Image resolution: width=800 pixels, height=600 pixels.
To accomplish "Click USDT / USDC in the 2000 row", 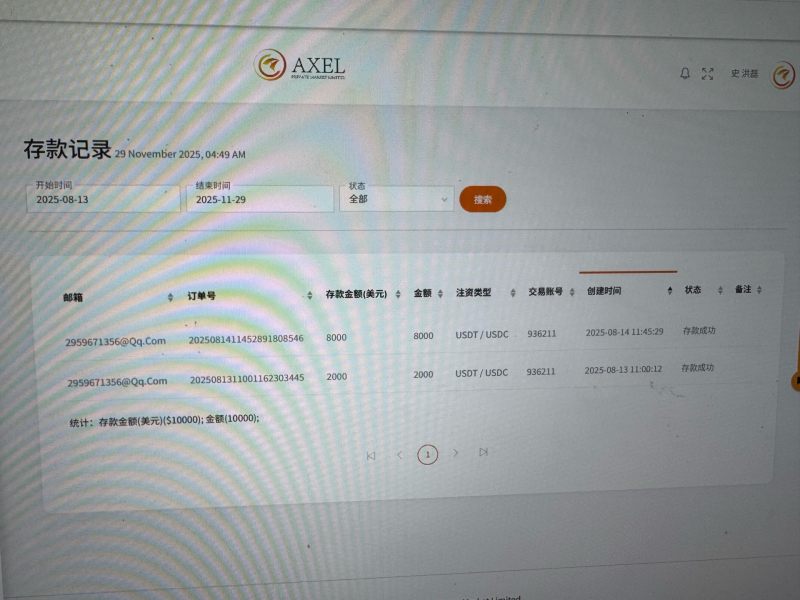I will [481, 373].
